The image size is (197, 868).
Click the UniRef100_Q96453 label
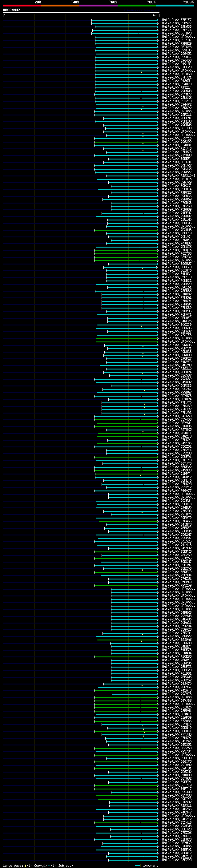177,61
